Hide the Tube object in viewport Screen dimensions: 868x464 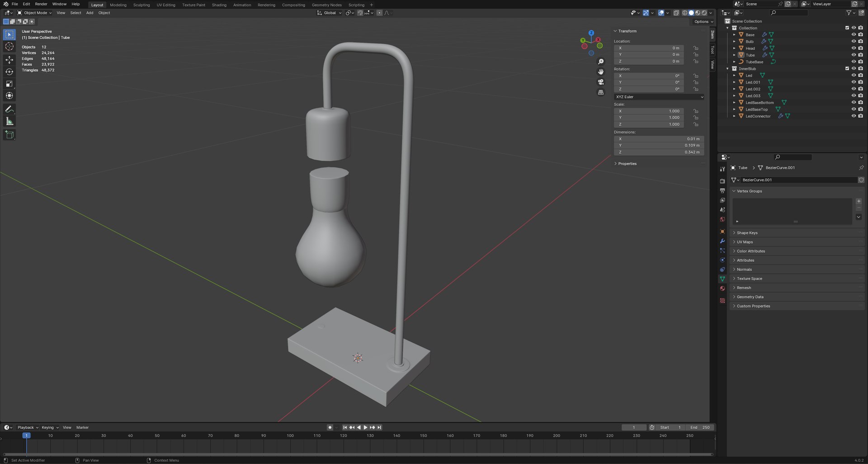click(x=854, y=55)
